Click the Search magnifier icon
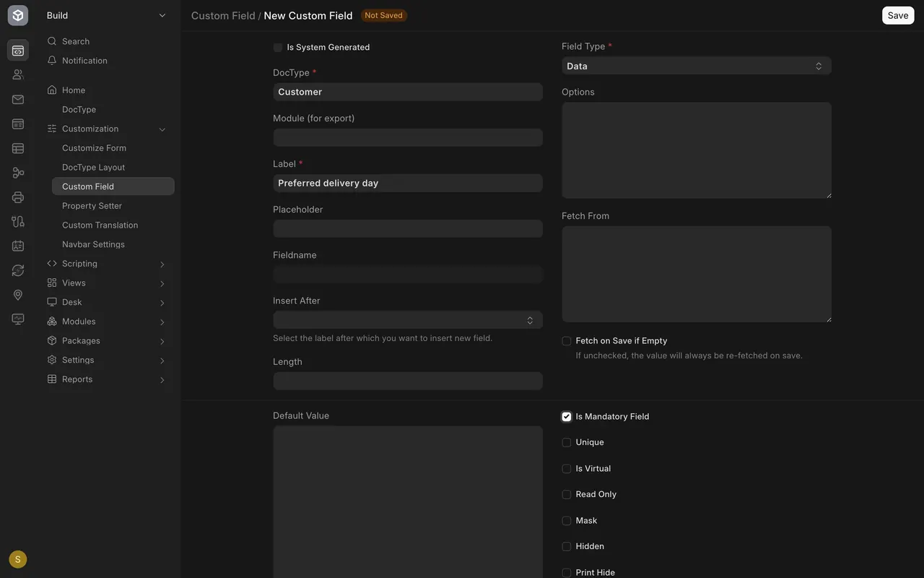Image resolution: width=924 pixels, height=578 pixels. 52,41
